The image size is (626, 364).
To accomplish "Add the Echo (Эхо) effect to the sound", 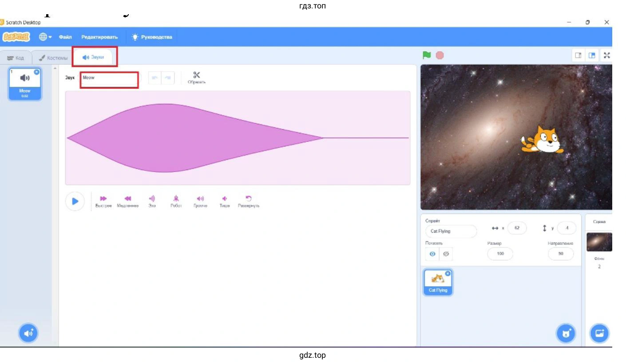I will tap(152, 199).
